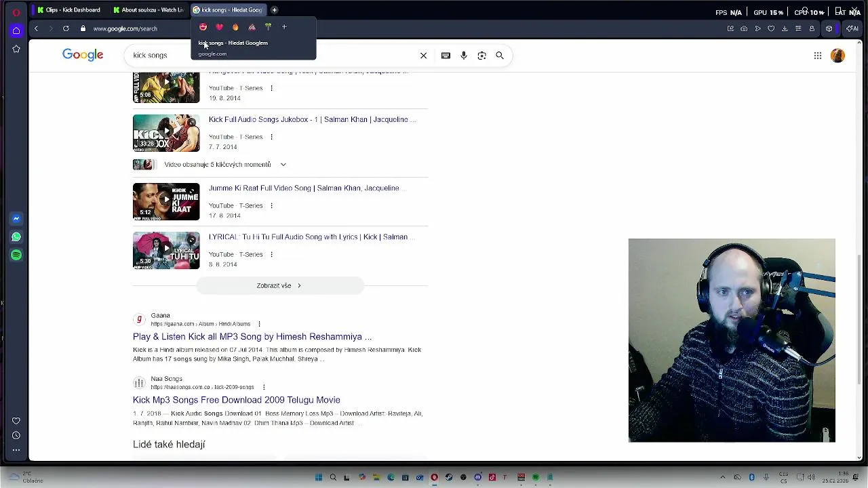Open options for Jumme Ki Raat video
Screen dimensions: 868x488
click(x=271, y=205)
